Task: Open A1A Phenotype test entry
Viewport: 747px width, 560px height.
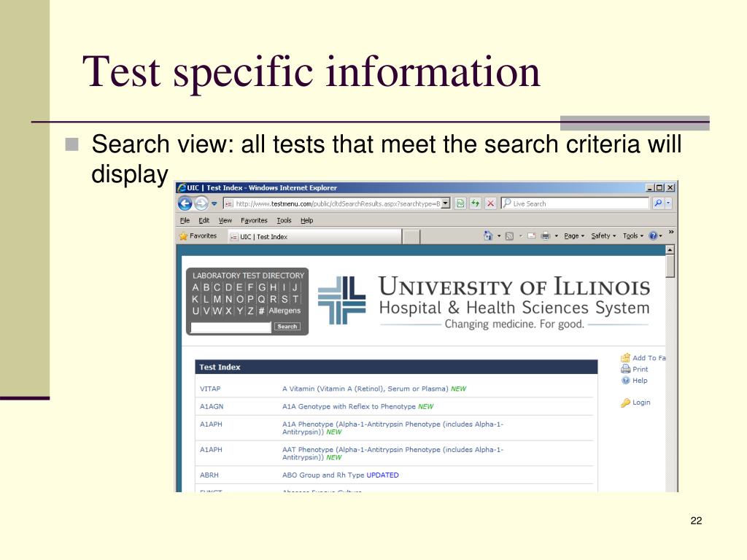Action: (392, 427)
